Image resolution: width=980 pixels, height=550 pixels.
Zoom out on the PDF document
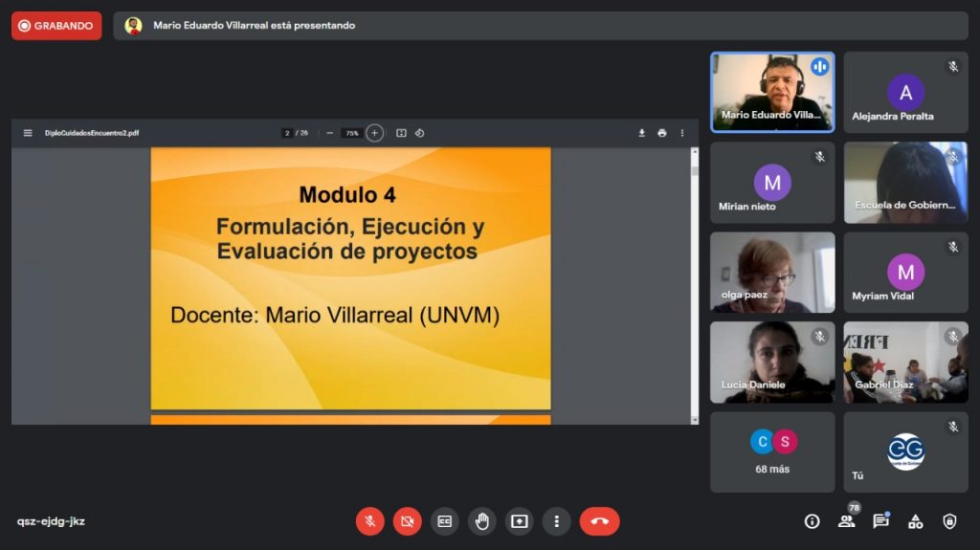pyautogui.click(x=330, y=133)
